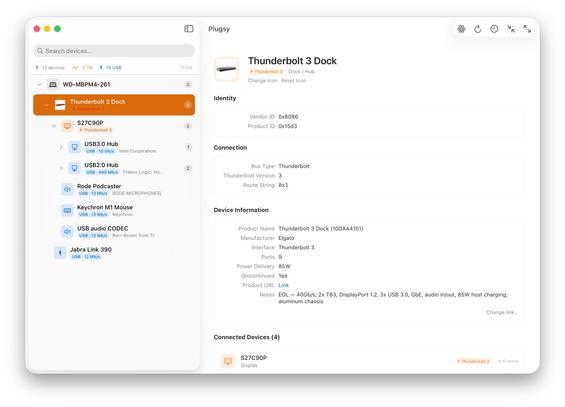Select Thunderbolt 3 Dock in sidebar
565x407 pixels.
pyautogui.click(x=114, y=105)
